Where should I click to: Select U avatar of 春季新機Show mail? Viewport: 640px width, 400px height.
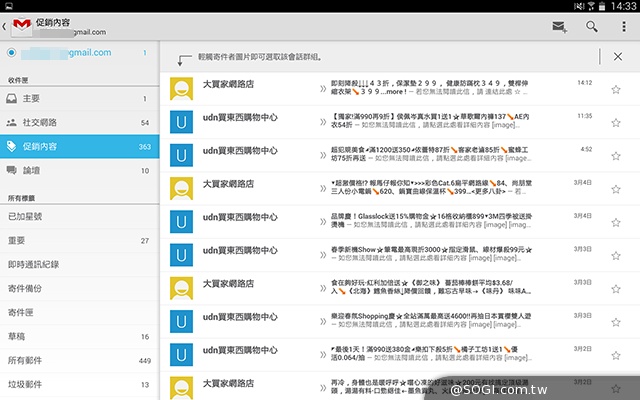(181, 255)
